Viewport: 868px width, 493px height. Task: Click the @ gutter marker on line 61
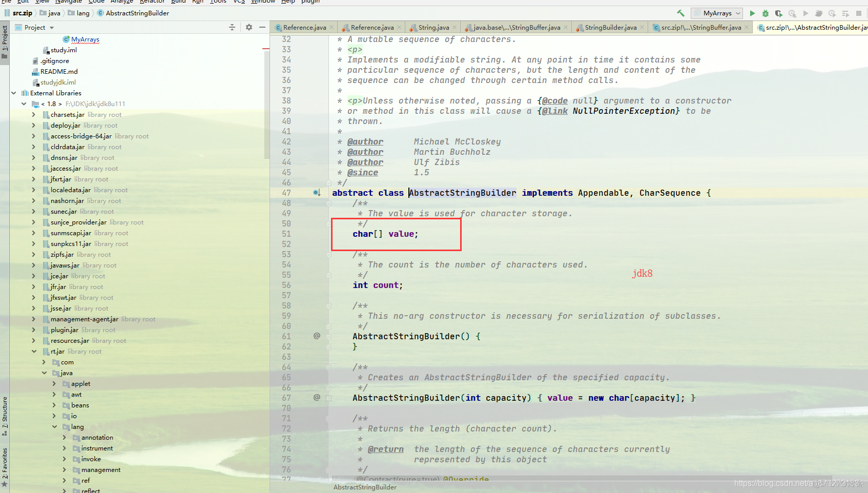pos(317,336)
